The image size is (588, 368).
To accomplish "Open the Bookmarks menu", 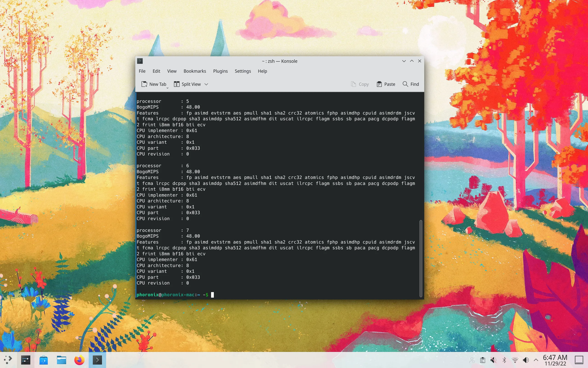I will [x=195, y=71].
